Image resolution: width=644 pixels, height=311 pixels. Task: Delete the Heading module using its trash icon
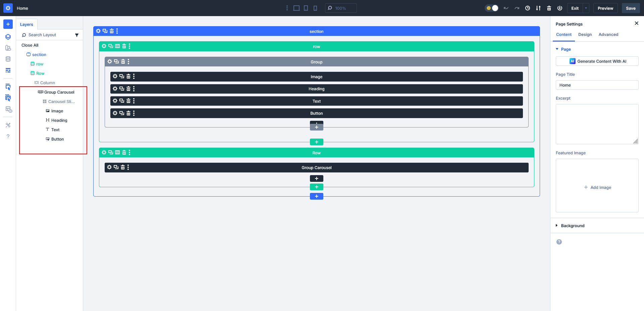[x=128, y=89]
